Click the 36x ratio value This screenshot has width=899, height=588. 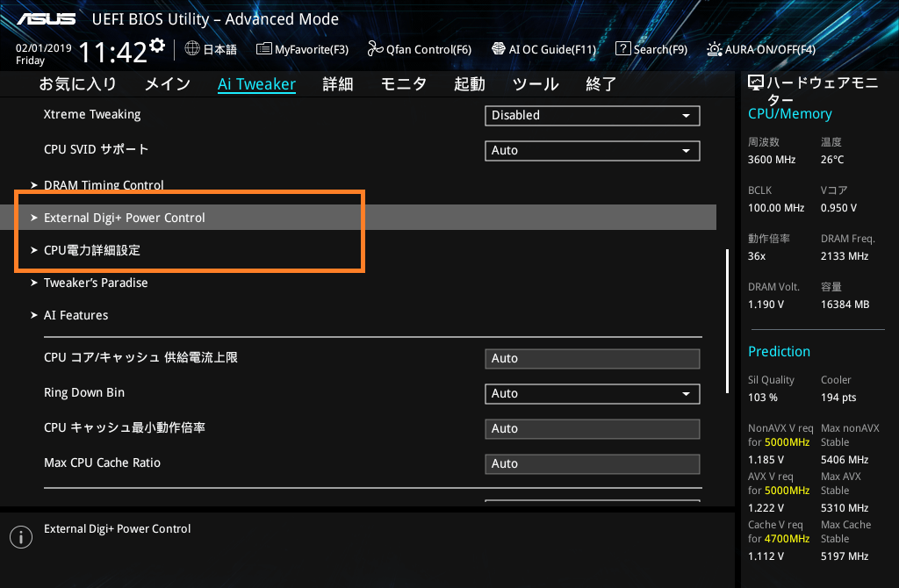click(757, 255)
